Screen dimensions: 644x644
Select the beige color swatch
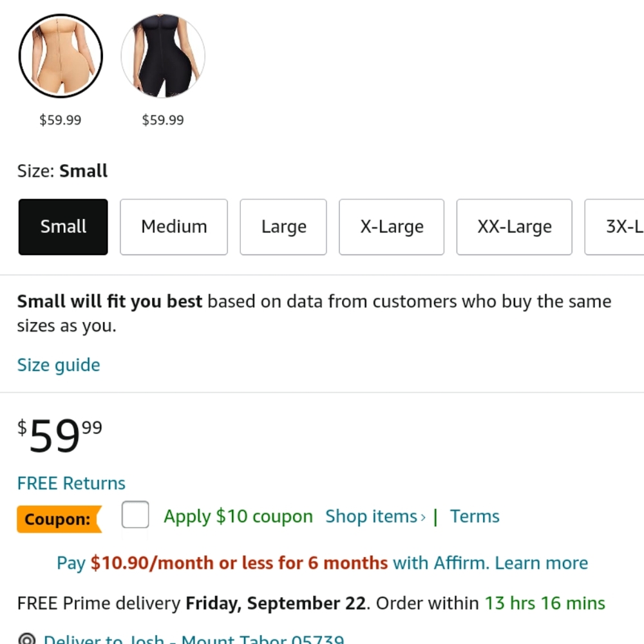click(61, 56)
